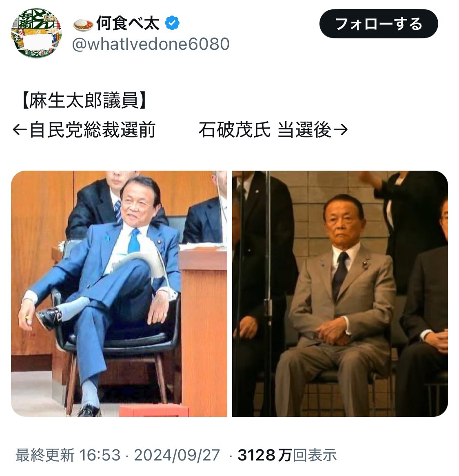Click the 最終更新 last-edited label

click(x=45, y=455)
